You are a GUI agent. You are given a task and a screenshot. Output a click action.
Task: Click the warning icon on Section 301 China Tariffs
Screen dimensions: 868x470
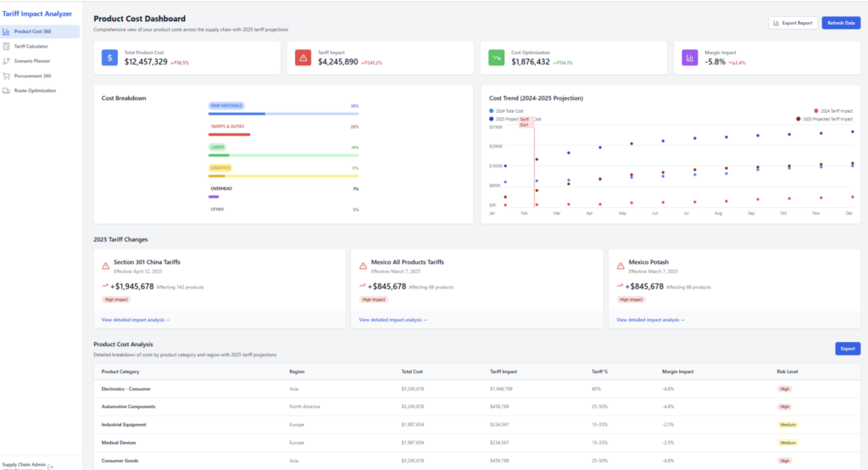(106, 266)
